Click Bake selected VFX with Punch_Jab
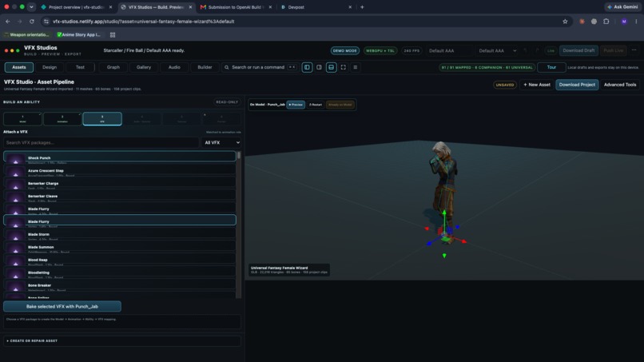Screen dimensions: 644x362 coord(62,307)
